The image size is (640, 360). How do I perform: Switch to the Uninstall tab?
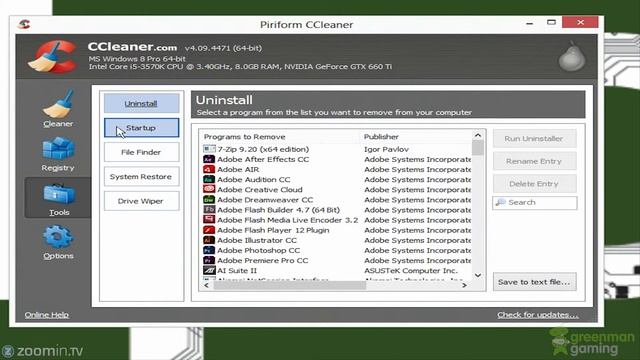141,104
